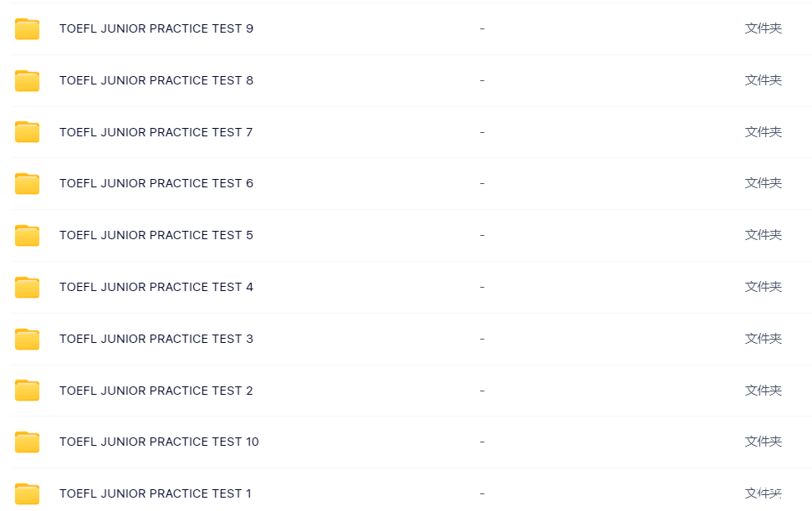
Task: Open TOEFL JUNIOR PRACTICE TEST 9 name
Action: pyautogui.click(x=156, y=28)
